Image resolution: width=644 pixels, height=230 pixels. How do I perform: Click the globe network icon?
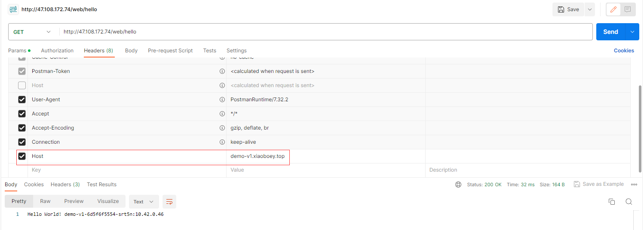click(458, 185)
